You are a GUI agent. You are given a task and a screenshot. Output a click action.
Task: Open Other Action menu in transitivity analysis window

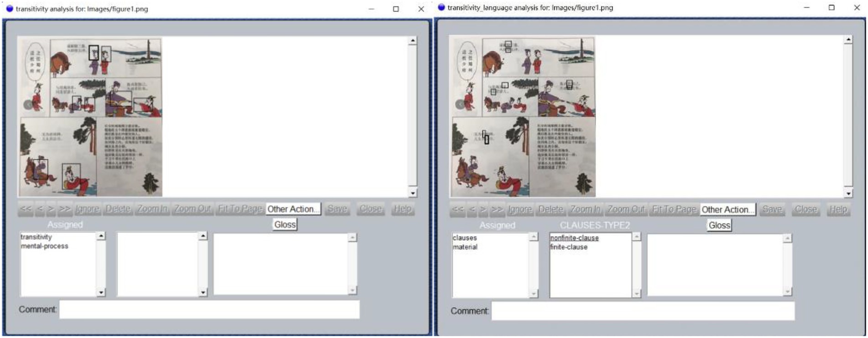[293, 209]
